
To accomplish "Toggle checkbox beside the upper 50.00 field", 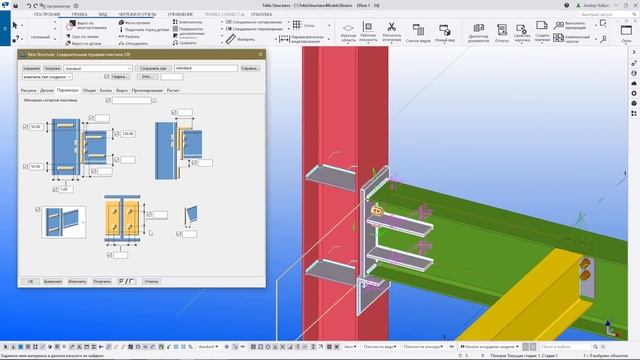I will [25, 127].
